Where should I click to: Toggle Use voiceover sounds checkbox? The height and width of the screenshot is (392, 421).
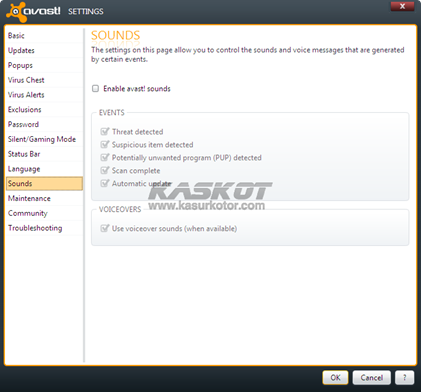tap(105, 228)
